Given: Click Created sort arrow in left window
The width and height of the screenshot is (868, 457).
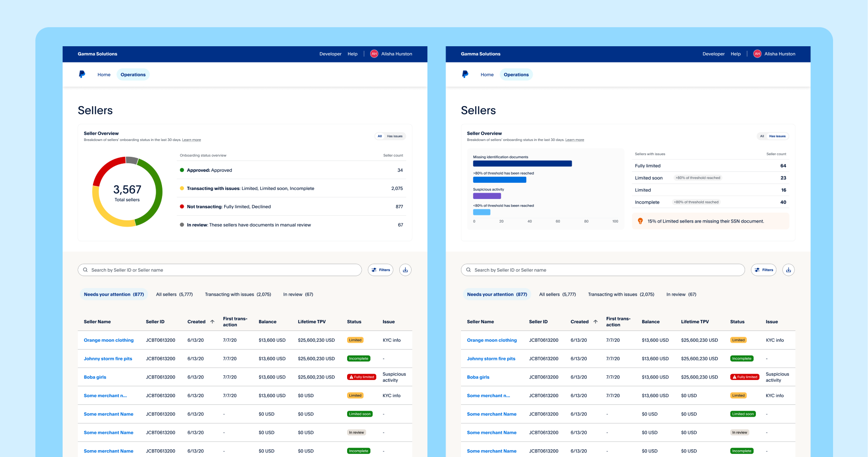Looking at the screenshot, I should (212, 321).
